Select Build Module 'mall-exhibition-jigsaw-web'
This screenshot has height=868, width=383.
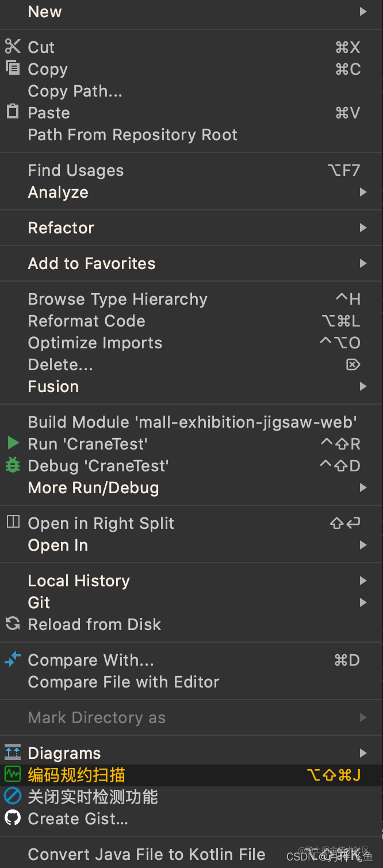point(191,422)
